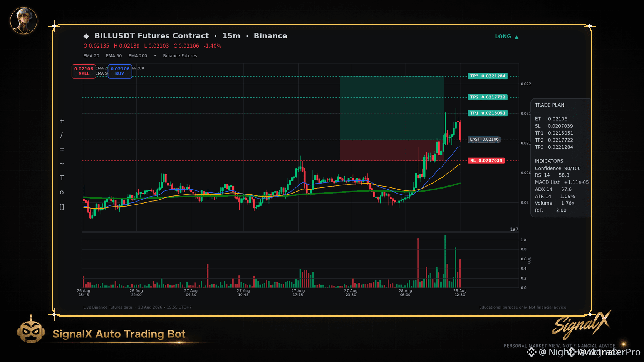Click the Volume 1.76x row
The width and height of the screenshot is (644, 362).
(555, 203)
